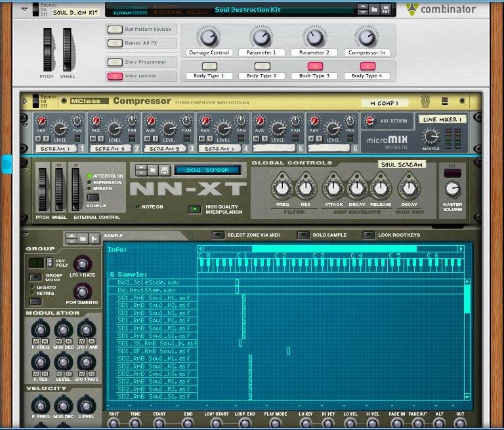This screenshot has width=504, height=430.
Task: Flip the compressor Bypass/On/Off switch
Action: (x=35, y=101)
